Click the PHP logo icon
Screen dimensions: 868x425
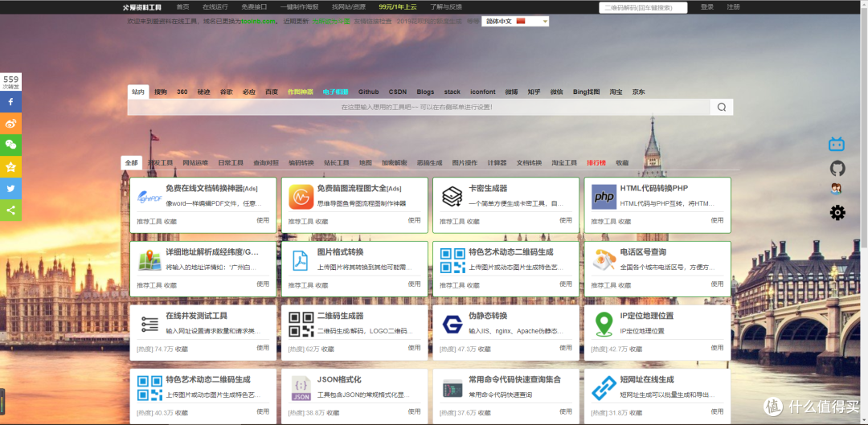(604, 197)
